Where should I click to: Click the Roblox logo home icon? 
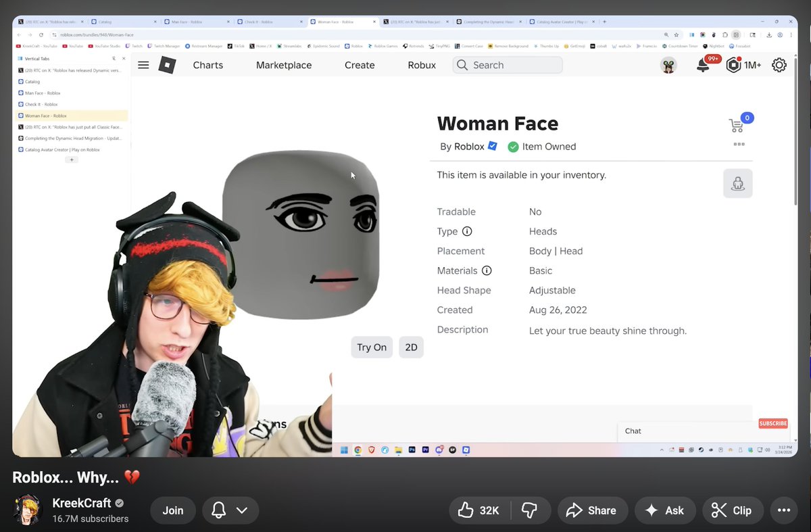[x=167, y=65]
